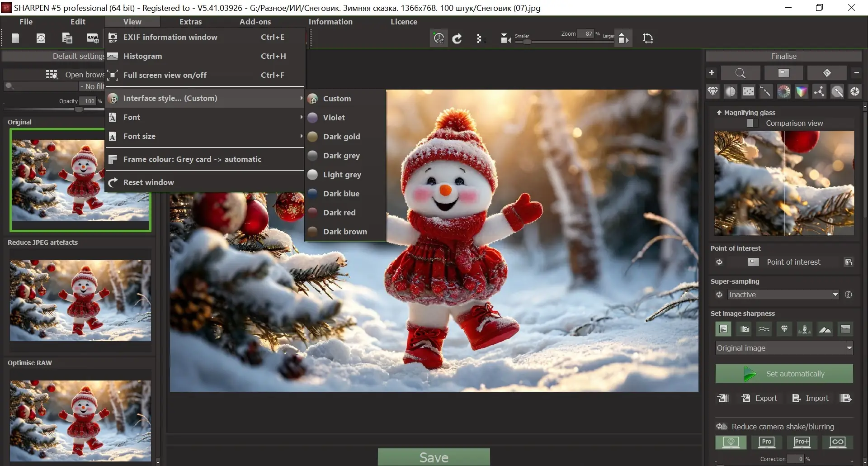Viewport: 868px width, 466px height.
Task: Toggle Reduce camera shake/blurring on or off
Action: pyautogui.click(x=722, y=427)
